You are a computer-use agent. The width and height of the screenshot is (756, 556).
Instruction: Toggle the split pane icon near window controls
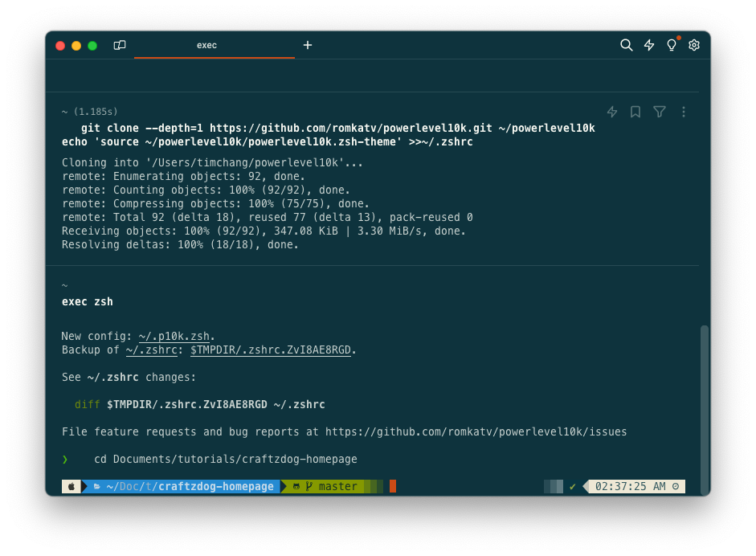[120, 45]
